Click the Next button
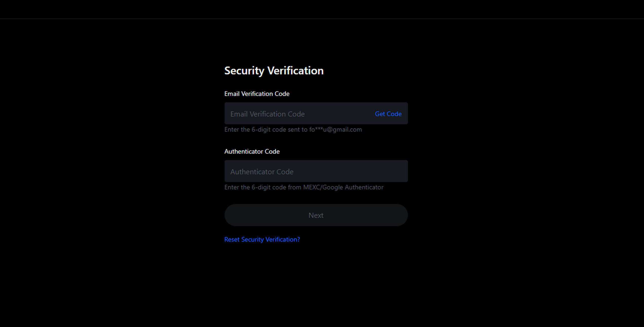644x327 pixels. [x=316, y=215]
